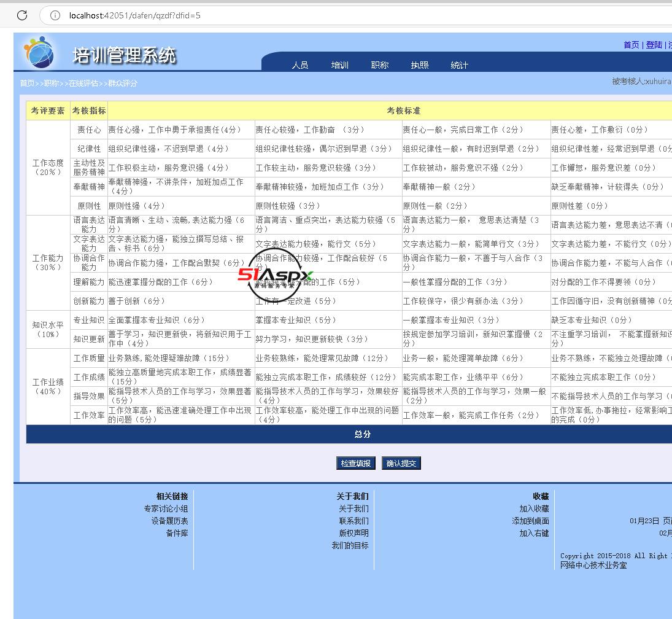Click the globe logo of 培训管理系统
This screenshot has height=619, width=672.
click(39, 53)
